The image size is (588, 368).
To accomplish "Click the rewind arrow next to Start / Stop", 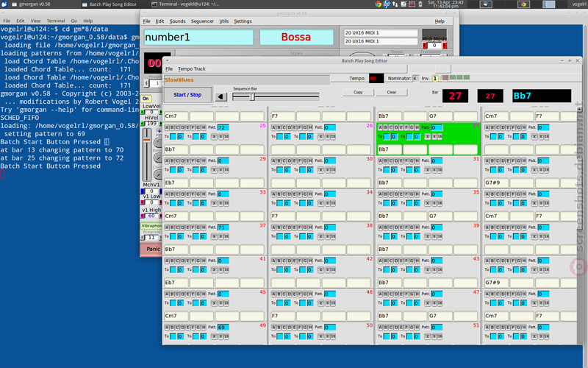I will tap(221, 97).
